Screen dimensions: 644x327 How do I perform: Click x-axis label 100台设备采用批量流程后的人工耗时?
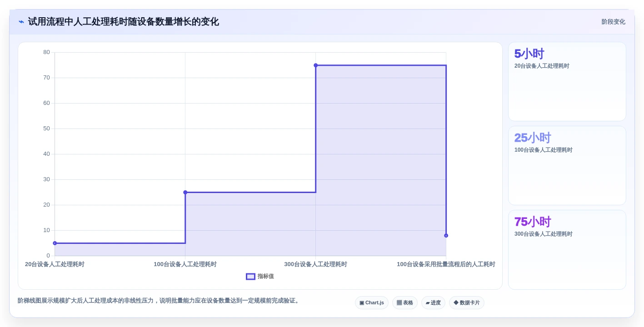446,264
